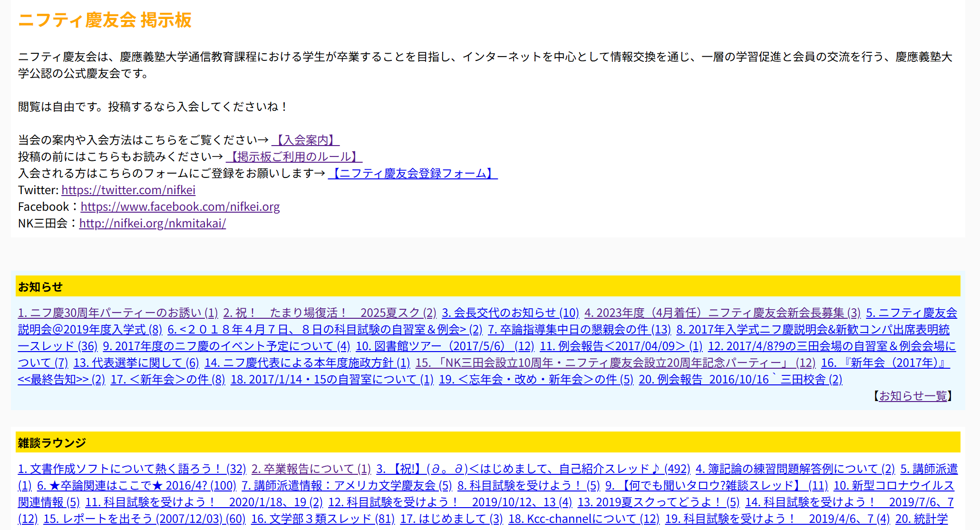Open thread 卒業報告について (1)
This screenshot has width=980, height=530.
310,469
